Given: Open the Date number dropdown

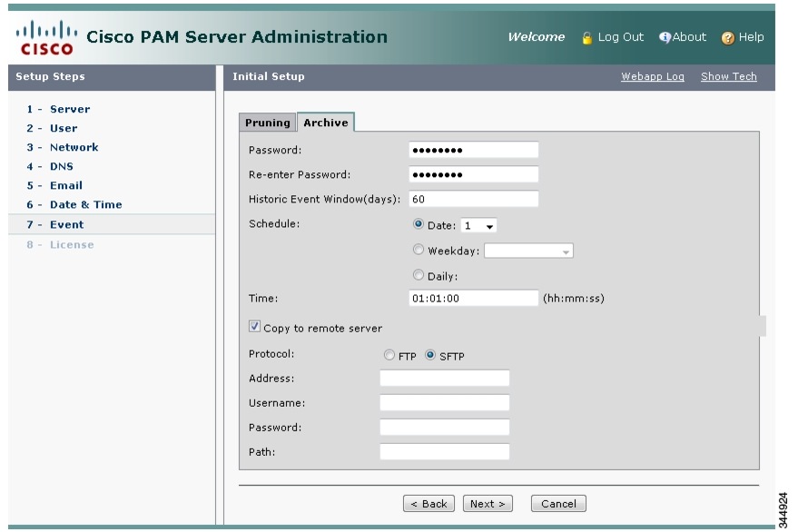Looking at the screenshot, I should [x=478, y=225].
